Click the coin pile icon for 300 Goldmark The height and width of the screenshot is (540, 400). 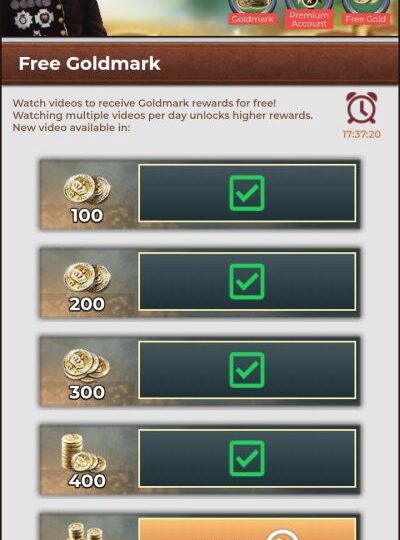click(x=86, y=366)
